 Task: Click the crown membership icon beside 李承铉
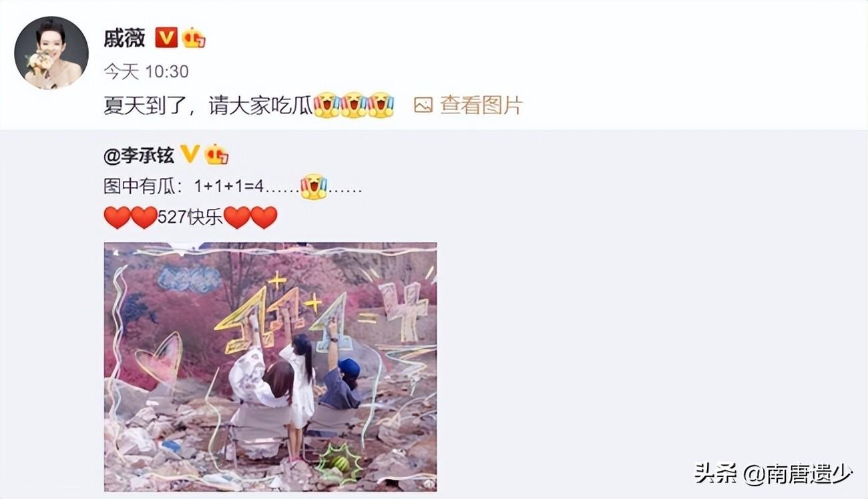216,155
